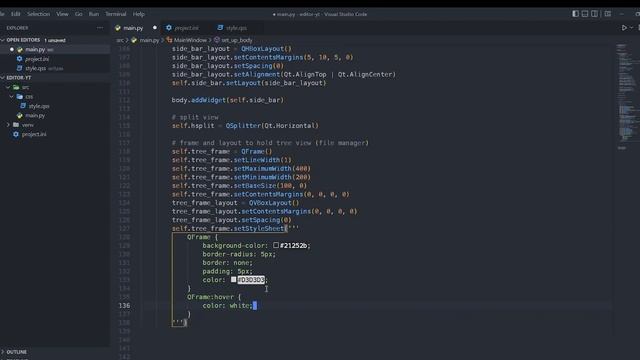This screenshot has height=360, width=640.
Task: Click the MainWindow class icon in breadcrumb
Action: pos(169,40)
